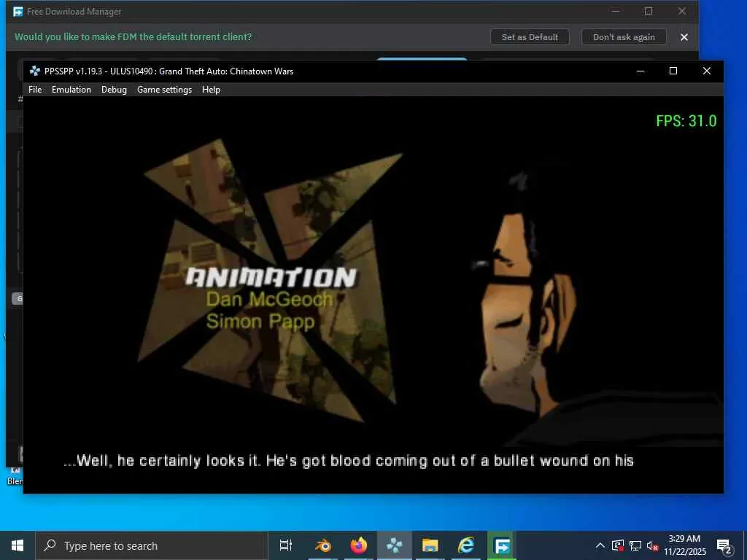The height and width of the screenshot is (560, 747).
Task: Open File Explorer from the taskbar
Action: click(430, 545)
